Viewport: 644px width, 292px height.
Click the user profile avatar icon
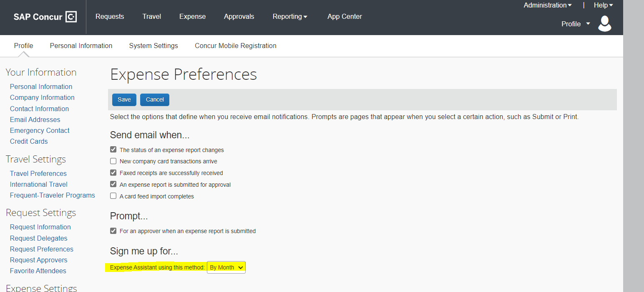click(604, 24)
